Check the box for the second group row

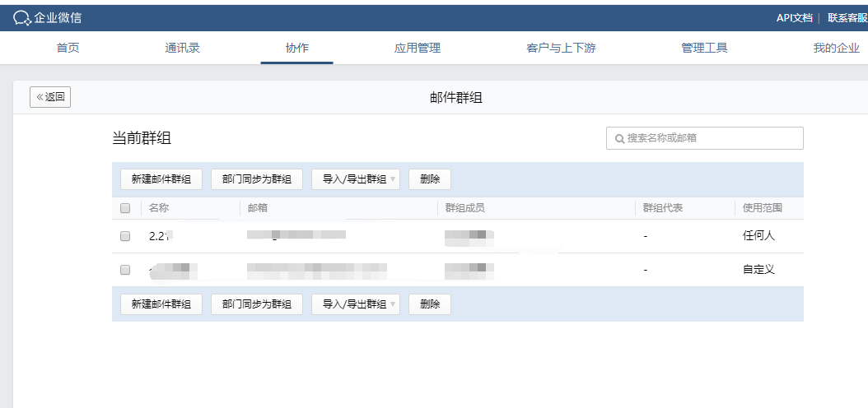coord(125,270)
